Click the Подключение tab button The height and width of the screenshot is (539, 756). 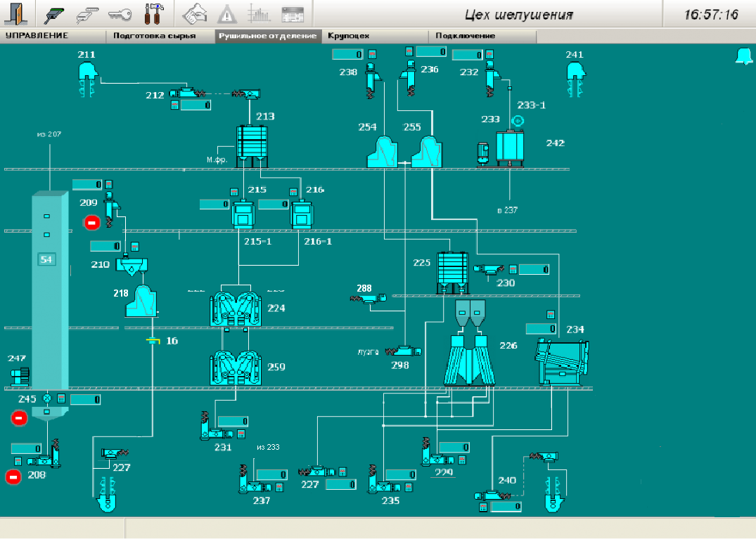465,35
